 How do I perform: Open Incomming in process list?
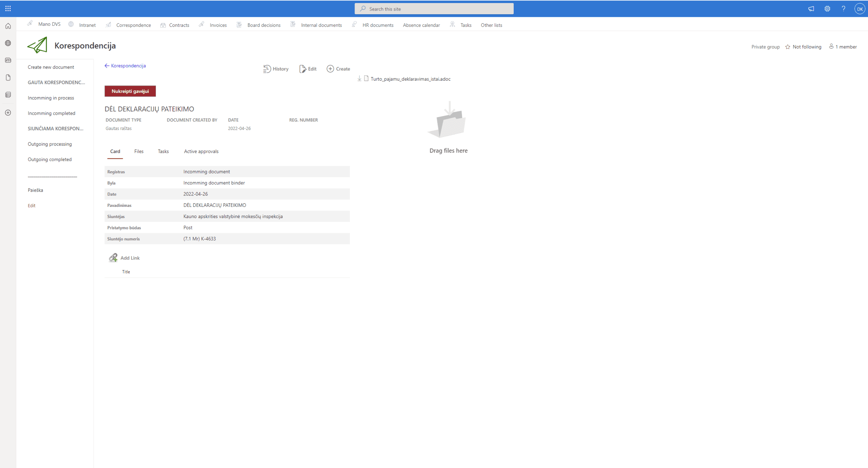(51, 98)
